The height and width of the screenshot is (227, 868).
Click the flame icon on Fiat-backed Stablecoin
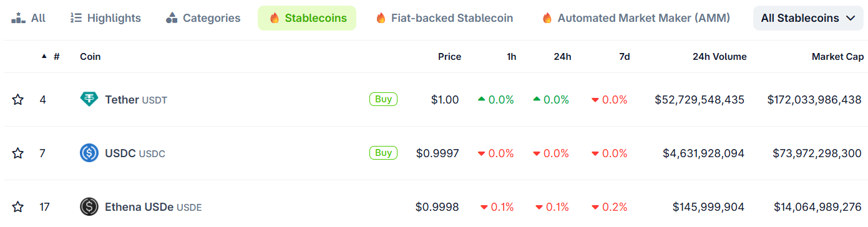[x=381, y=18]
